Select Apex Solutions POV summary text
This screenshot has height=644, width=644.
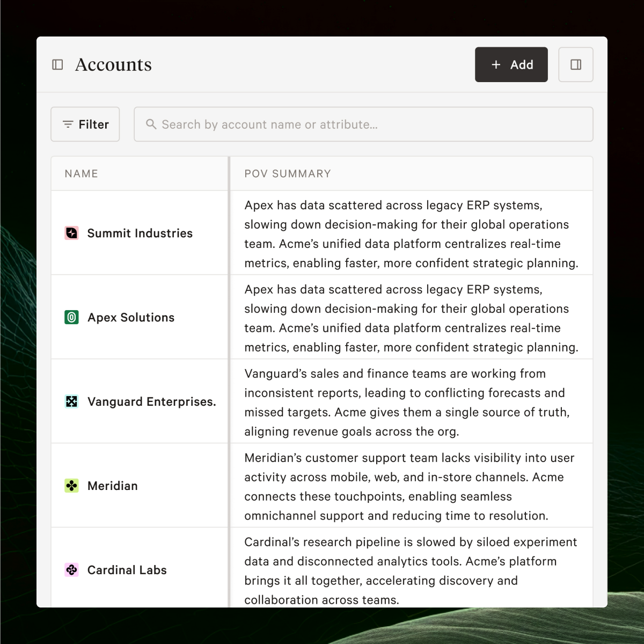[411, 318]
